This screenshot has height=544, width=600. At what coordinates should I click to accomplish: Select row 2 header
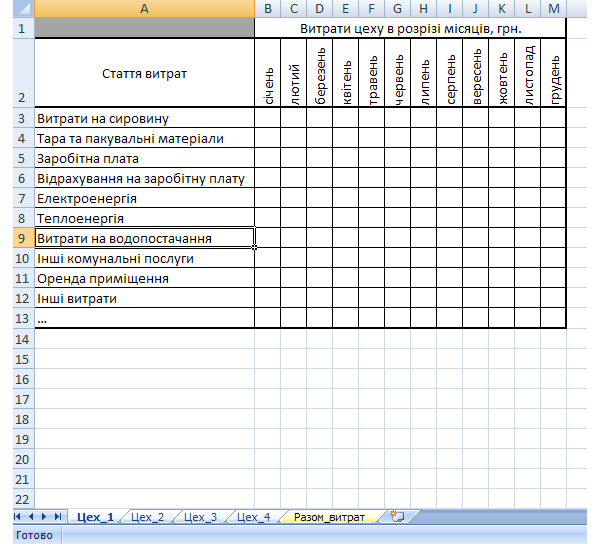tap(24, 73)
